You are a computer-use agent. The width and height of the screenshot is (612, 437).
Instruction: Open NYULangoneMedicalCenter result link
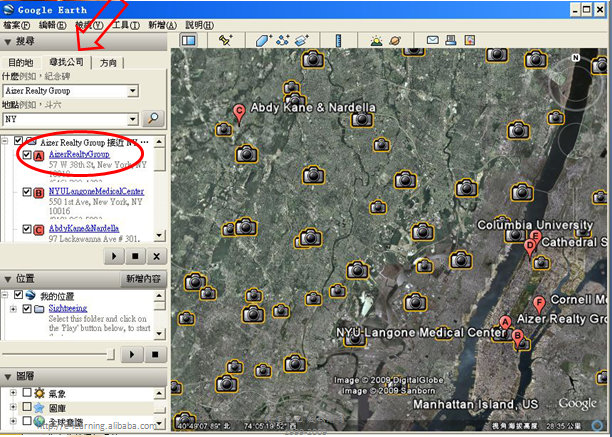pyautogui.click(x=96, y=192)
